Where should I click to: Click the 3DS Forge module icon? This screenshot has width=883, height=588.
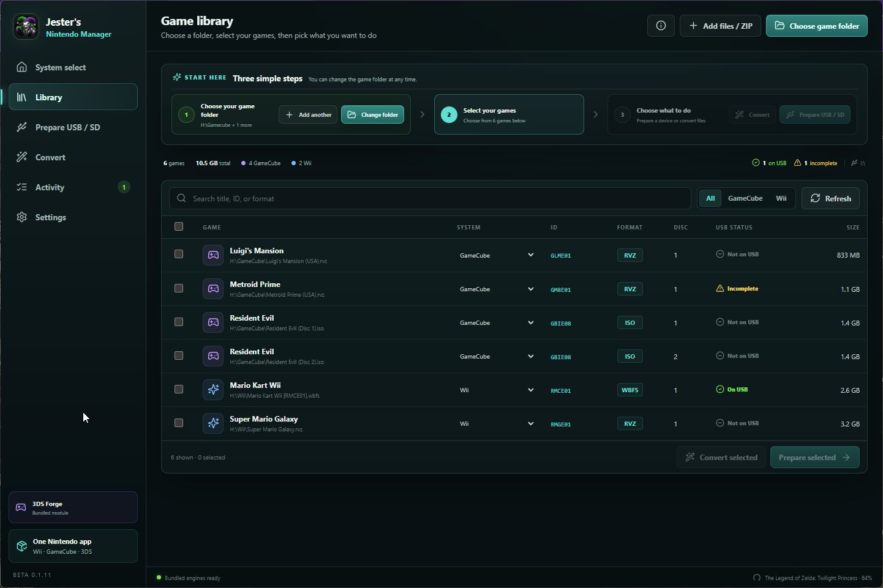[x=21, y=508]
